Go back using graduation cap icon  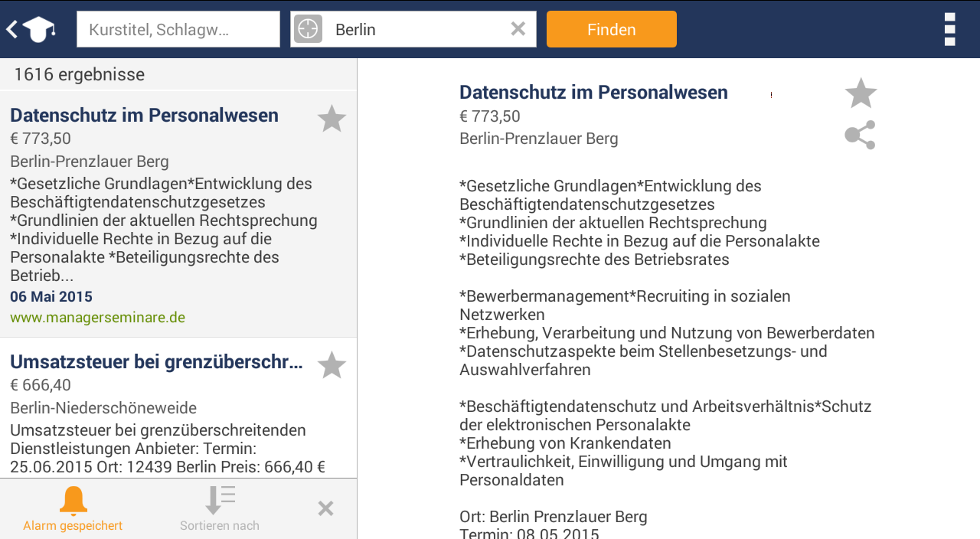(31, 29)
